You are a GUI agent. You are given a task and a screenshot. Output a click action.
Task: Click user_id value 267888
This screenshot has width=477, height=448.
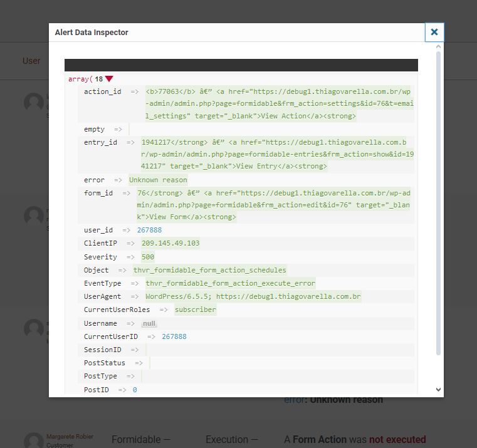pos(149,230)
